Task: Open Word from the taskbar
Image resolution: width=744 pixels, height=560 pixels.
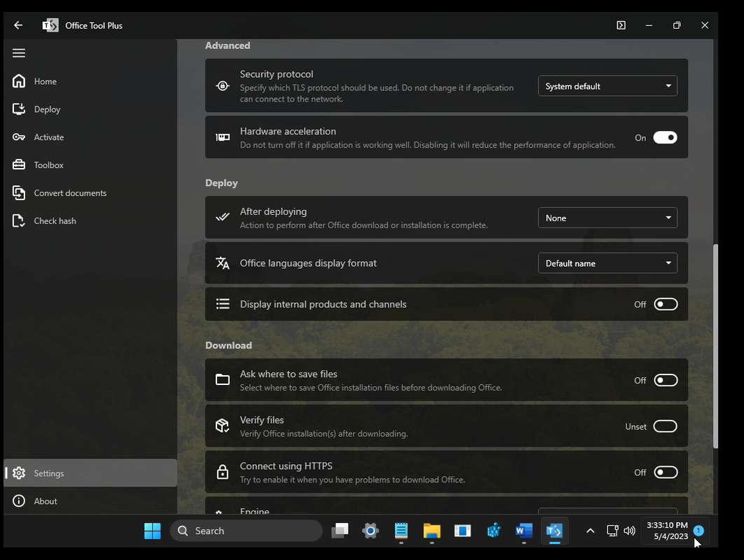Action: [524, 531]
